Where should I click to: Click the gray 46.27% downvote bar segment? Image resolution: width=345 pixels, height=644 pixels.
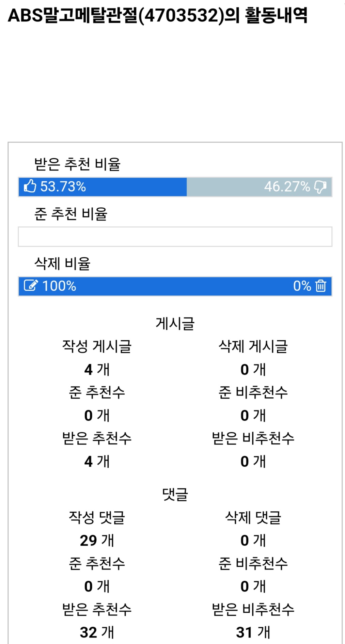click(225, 187)
